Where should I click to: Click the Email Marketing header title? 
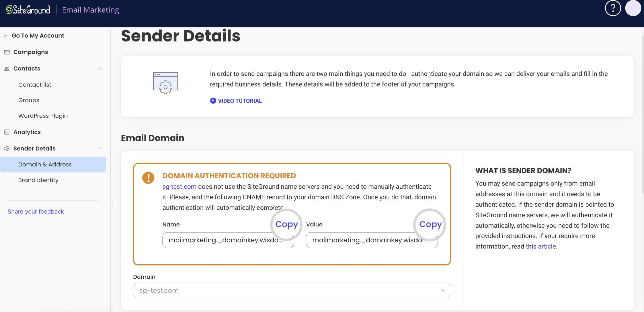pos(91,10)
